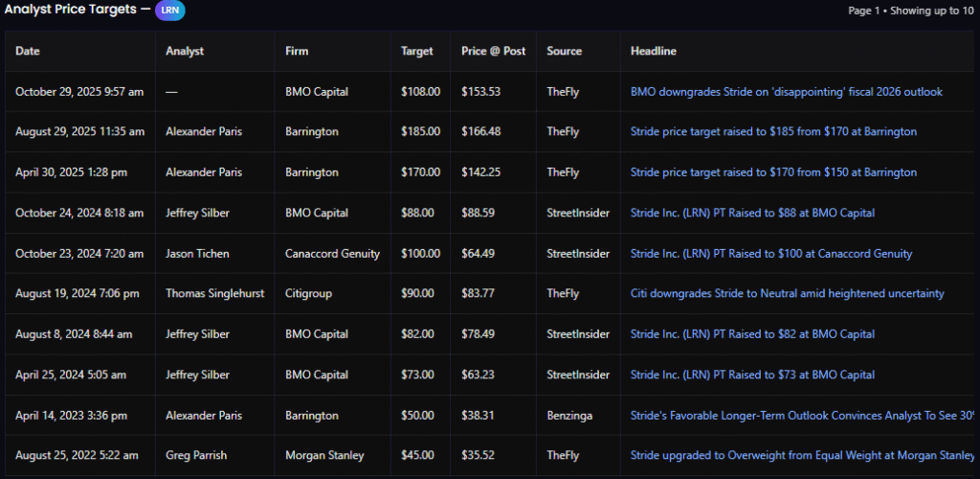Sort by Analyst column header
Image resolution: width=980 pixels, height=479 pixels.
(185, 51)
